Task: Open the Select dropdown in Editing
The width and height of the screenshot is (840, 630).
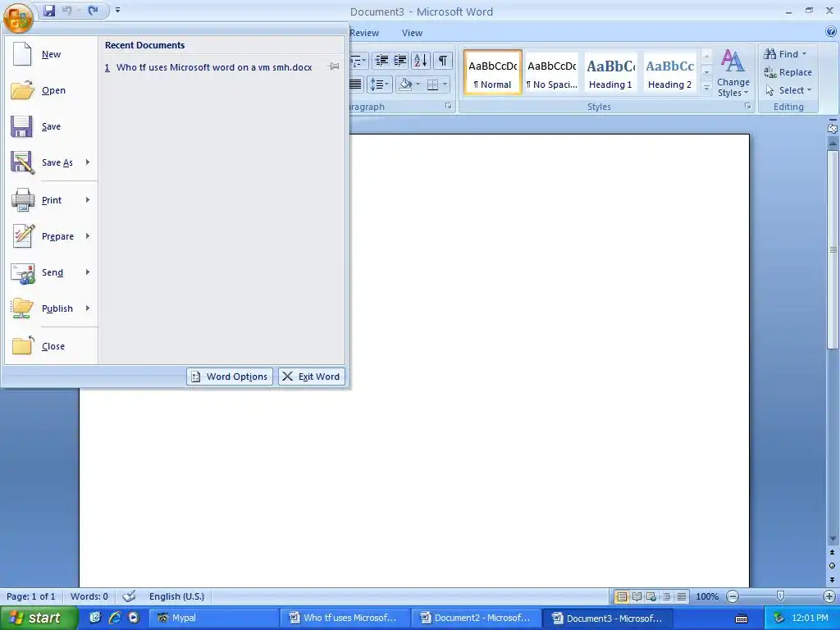Action: click(788, 90)
